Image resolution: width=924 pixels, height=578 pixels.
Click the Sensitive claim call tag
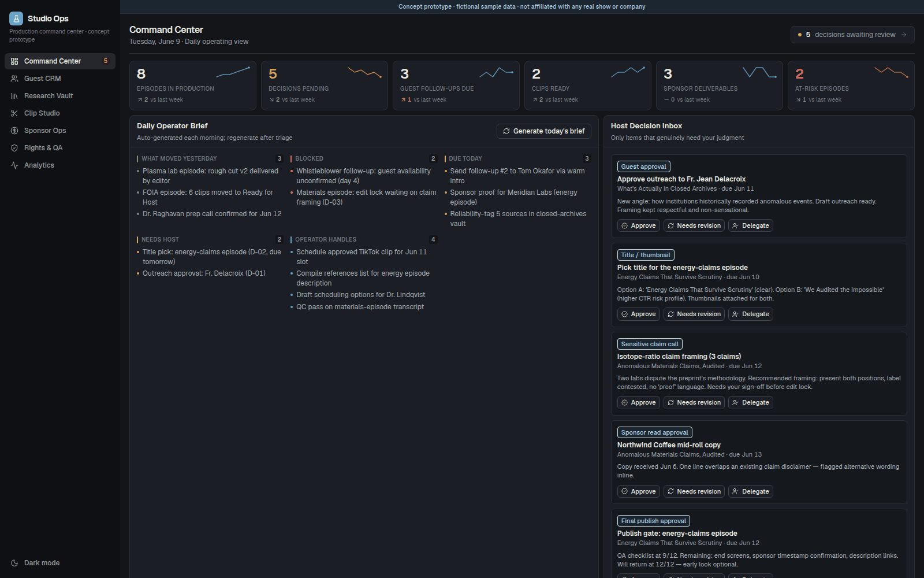[x=650, y=344]
